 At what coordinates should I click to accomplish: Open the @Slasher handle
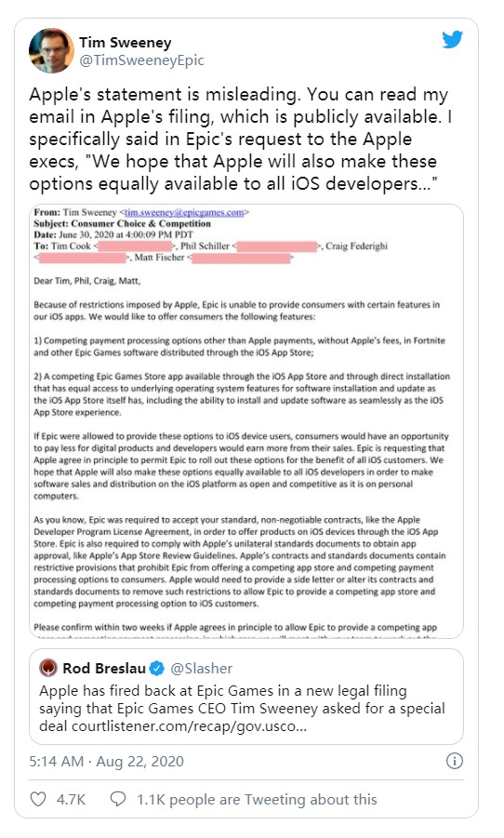point(202,668)
